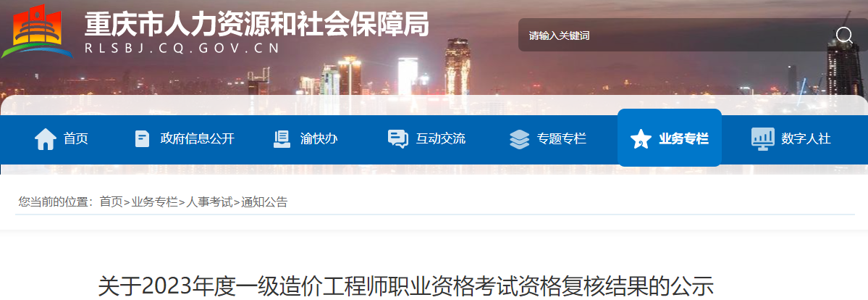This screenshot has height=300, width=868.
Task: Follow the 首页 breadcrumb link
Action: pyautogui.click(x=111, y=202)
